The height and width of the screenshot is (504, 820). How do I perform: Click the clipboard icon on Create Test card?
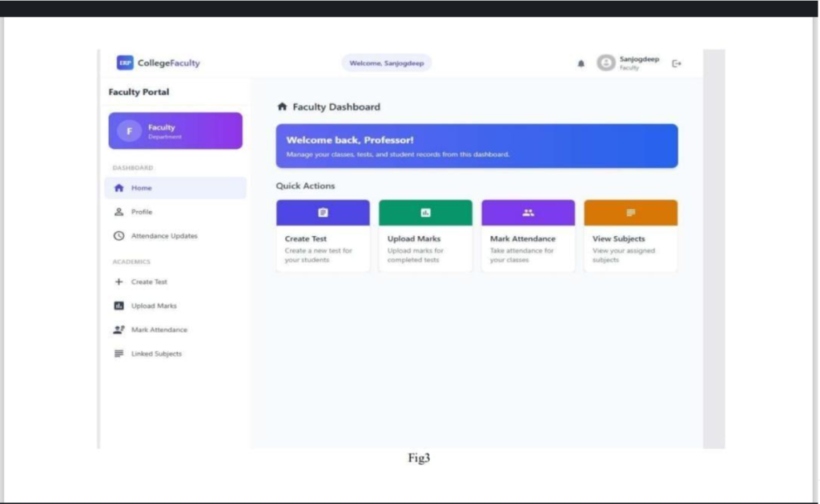pyautogui.click(x=323, y=213)
